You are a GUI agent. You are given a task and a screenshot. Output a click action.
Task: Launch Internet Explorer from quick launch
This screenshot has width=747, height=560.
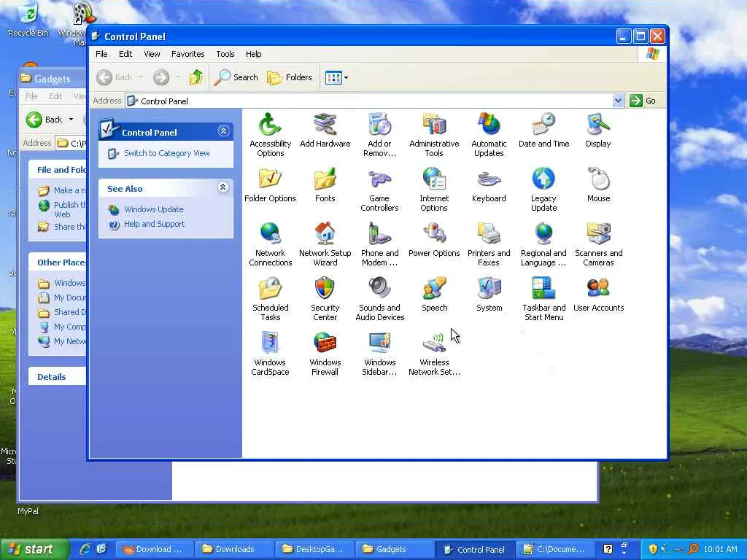pyautogui.click(x=85, y=550)
